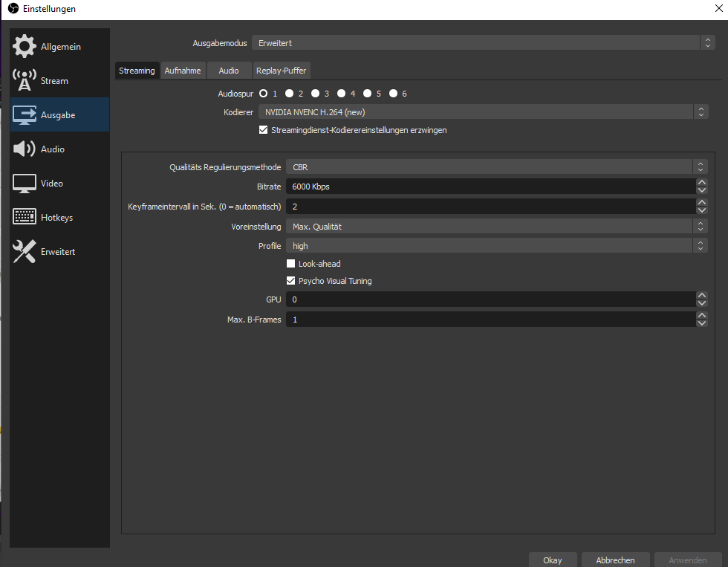Select Audiospur radio button 3

(x=316, y=94)
